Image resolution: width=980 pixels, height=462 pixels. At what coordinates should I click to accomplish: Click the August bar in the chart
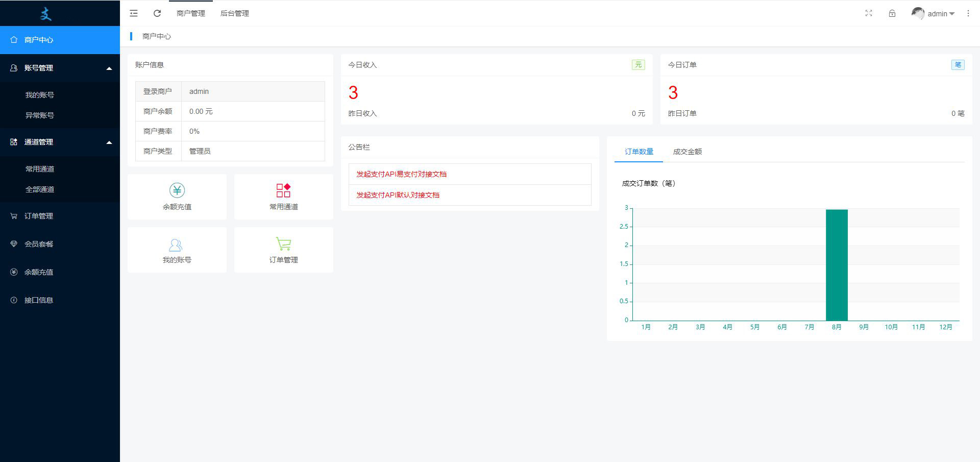[837, 265]
